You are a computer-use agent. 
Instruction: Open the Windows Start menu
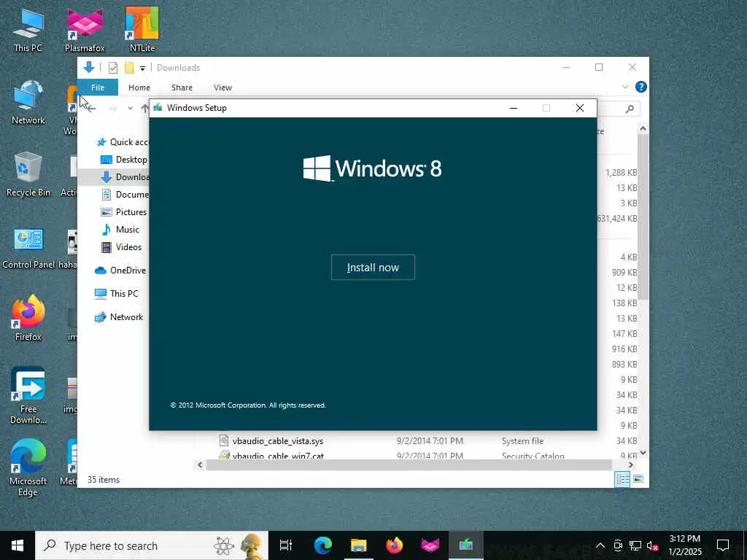point(18,545)
